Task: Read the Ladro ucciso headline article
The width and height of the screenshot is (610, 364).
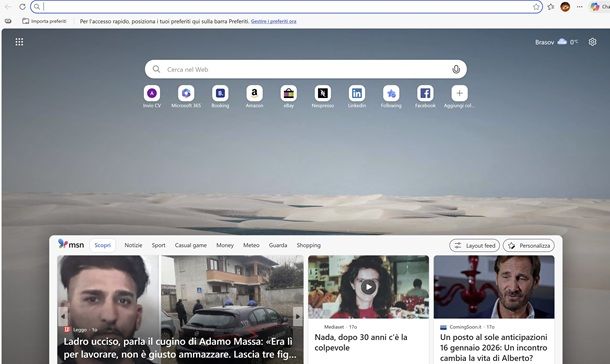Action: [x=180, y=348]
